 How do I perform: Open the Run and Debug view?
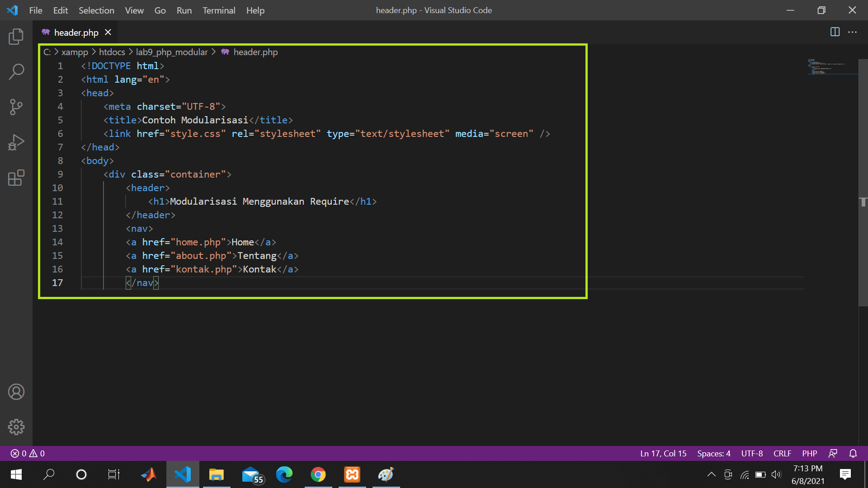[16, 142]
